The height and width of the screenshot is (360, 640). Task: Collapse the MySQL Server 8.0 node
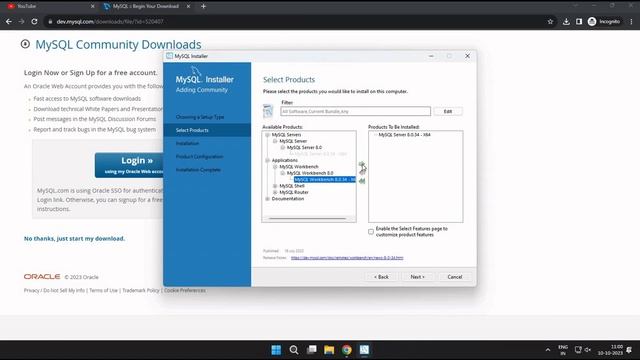tap(282, 147)
